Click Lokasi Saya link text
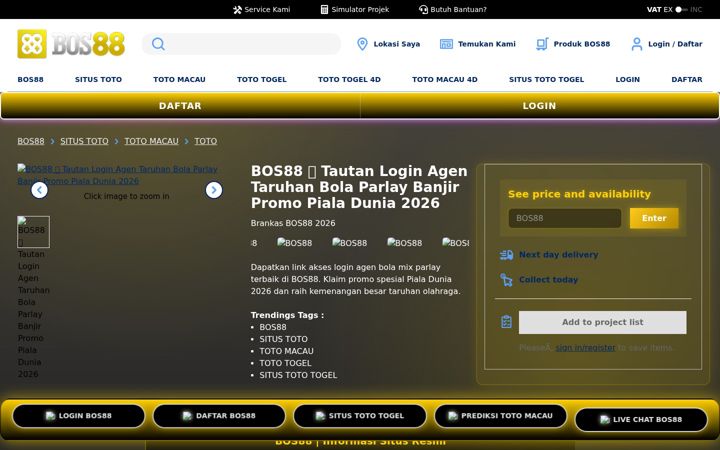 pyautogui.click(x=397, y=44)
